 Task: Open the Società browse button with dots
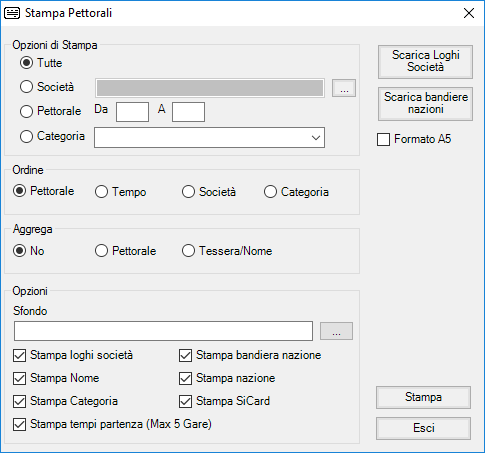344,88
